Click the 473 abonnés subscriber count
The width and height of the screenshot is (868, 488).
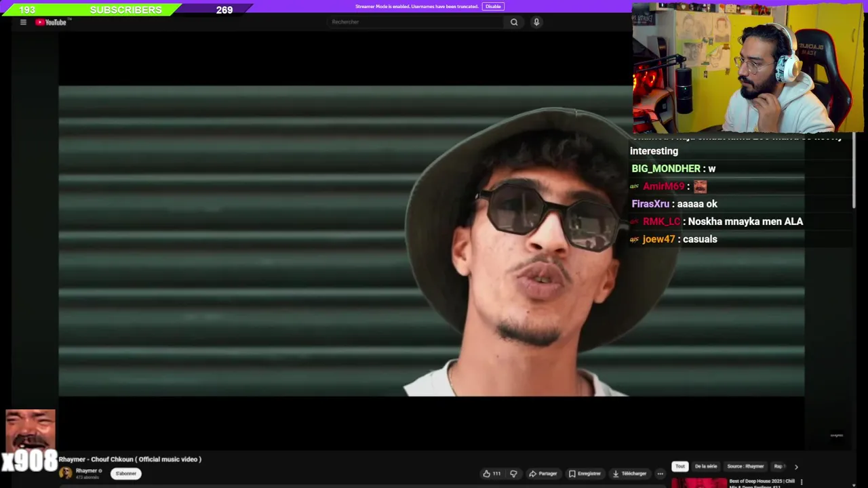point(87,478)
